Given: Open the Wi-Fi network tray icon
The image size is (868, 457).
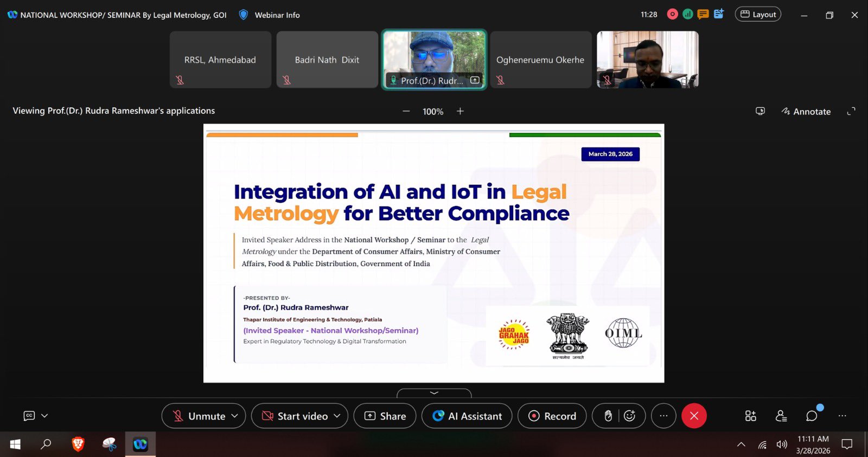Looking at the screenshot, I should click(762, 445).
